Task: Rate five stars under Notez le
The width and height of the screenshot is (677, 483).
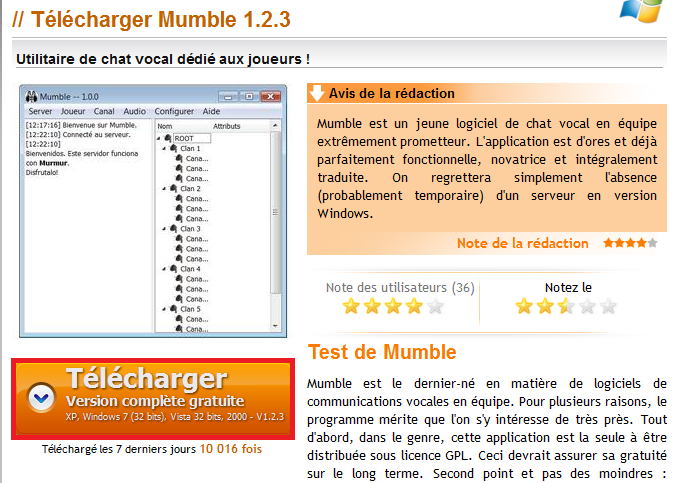Action: coord(609,306)
